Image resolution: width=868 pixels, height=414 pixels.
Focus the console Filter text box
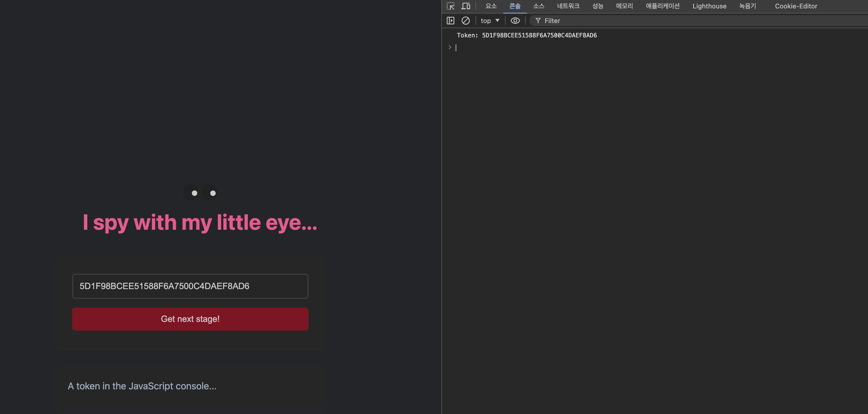point(674,21)
